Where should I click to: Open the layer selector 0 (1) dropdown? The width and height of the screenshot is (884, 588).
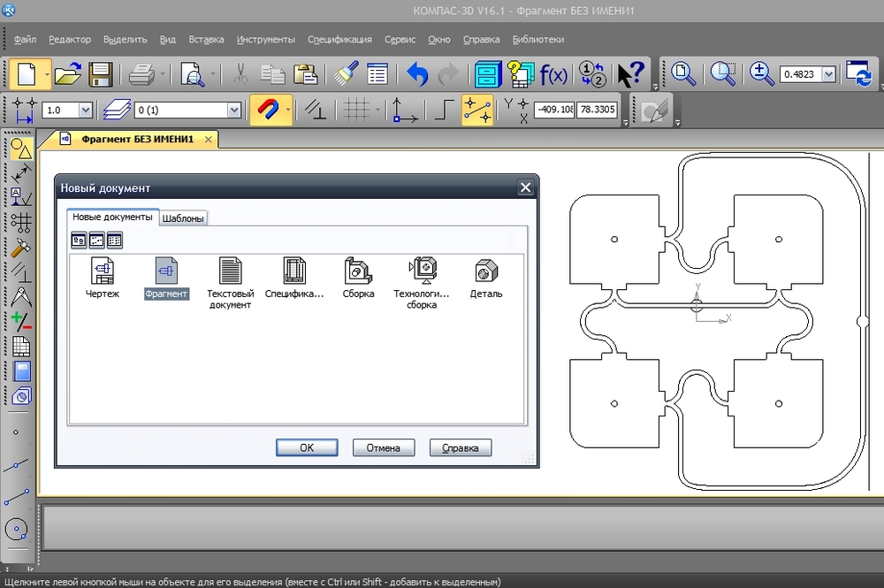[233, 111]
